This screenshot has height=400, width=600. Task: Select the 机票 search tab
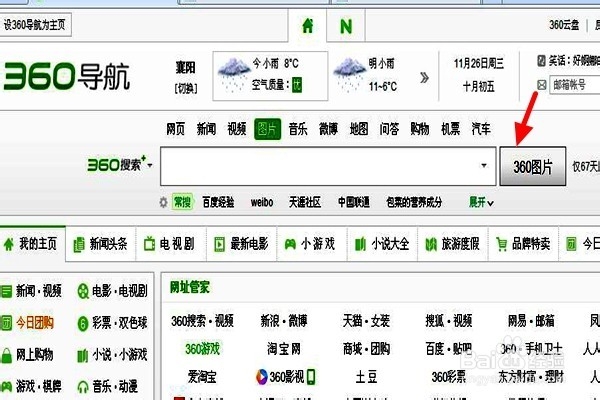tap(450, 129)
